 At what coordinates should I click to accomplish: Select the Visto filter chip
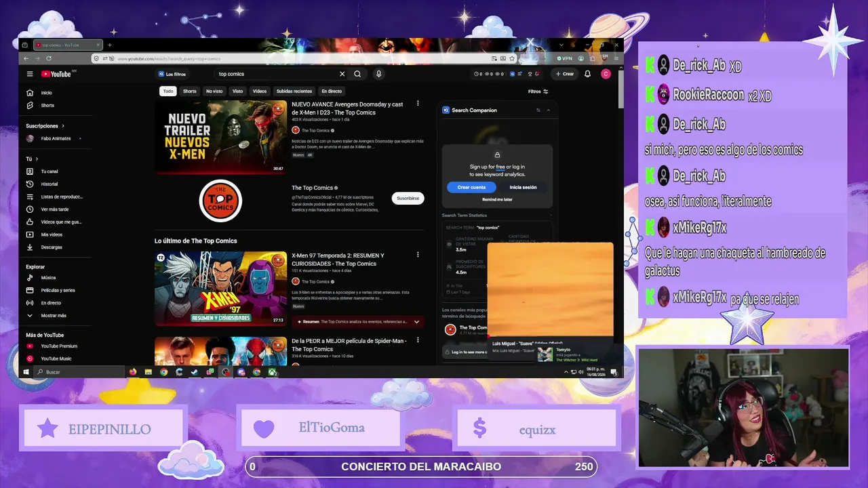point(237,91)
